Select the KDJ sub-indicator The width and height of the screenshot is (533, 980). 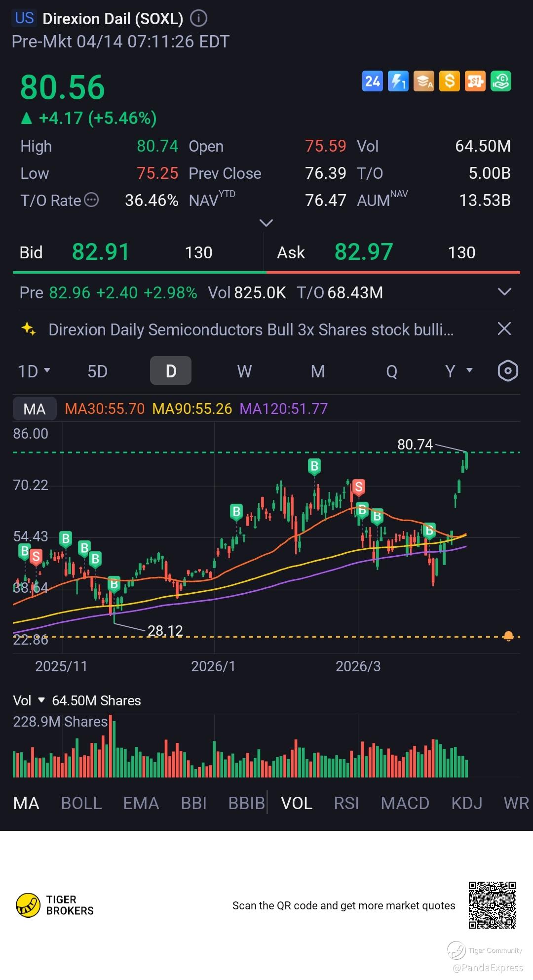(x=466, y=803)
